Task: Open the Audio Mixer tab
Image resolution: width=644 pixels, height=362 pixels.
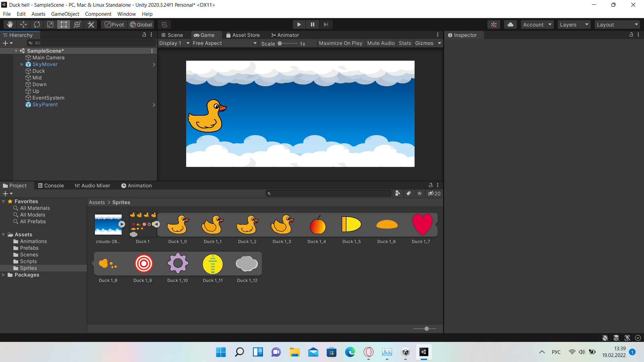Action: click(x=93, y=185)
